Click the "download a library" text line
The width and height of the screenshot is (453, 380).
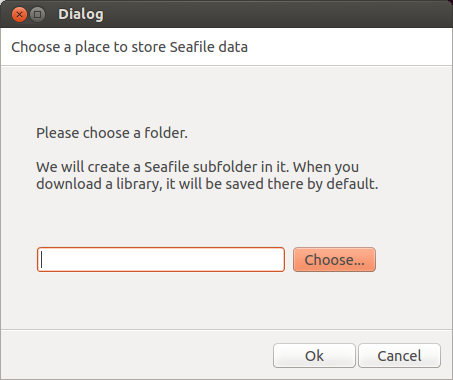(207, 184)
